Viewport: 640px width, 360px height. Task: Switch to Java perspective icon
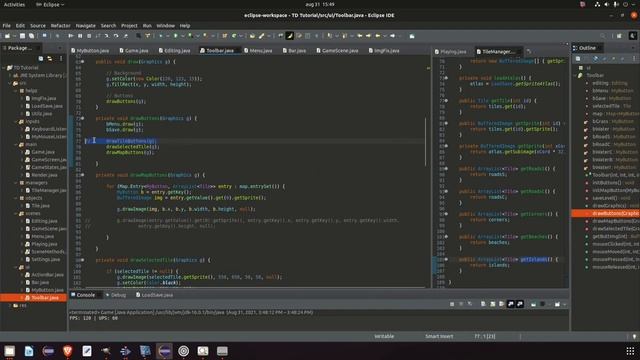[x=633, y=36]
